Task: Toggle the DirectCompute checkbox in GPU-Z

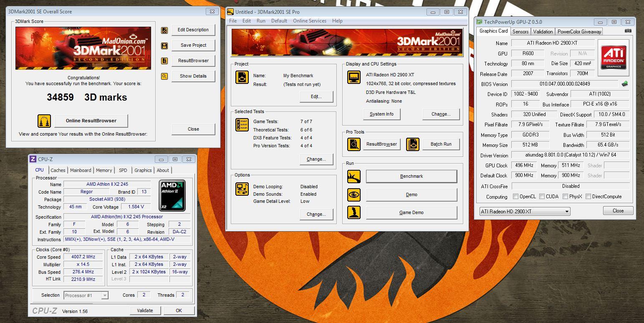Action: 588,197
